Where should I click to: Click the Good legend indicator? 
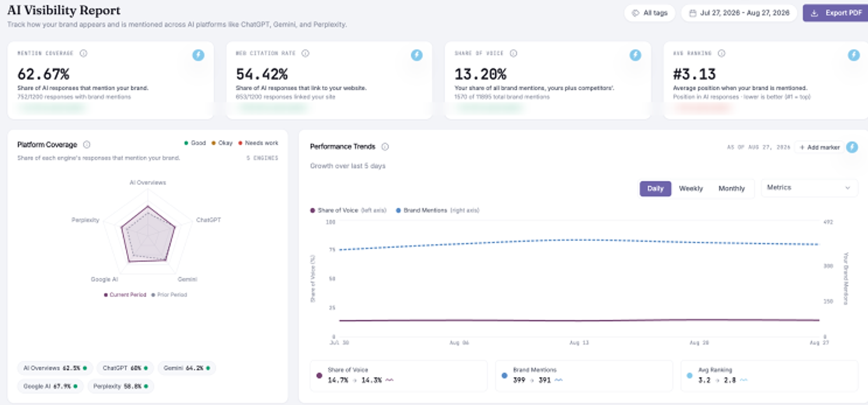coord(195,143)
